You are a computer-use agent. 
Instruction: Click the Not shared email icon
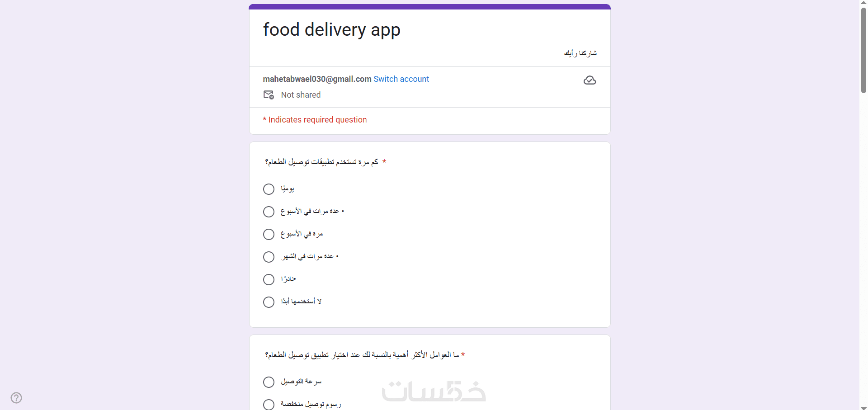click(269, 95)
